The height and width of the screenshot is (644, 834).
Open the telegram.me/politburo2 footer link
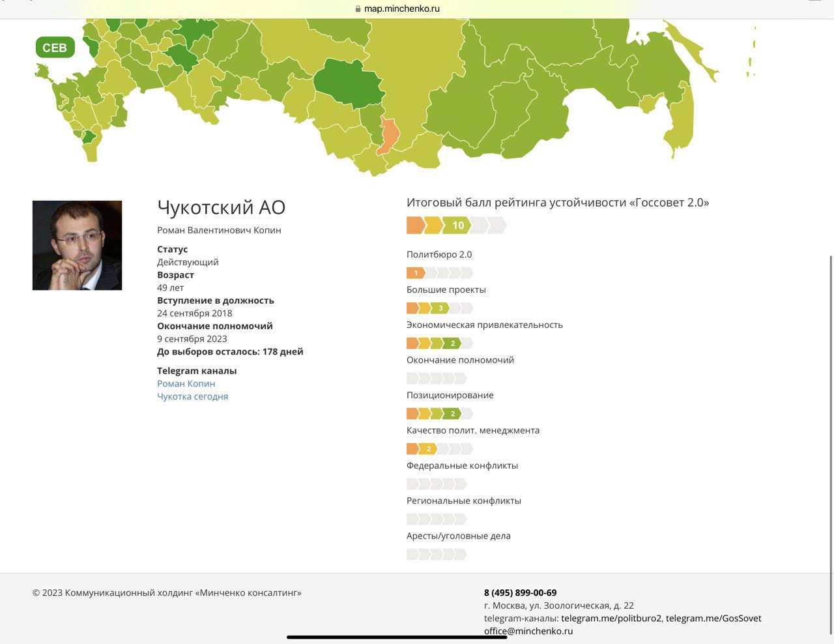(x=611, y=619)
